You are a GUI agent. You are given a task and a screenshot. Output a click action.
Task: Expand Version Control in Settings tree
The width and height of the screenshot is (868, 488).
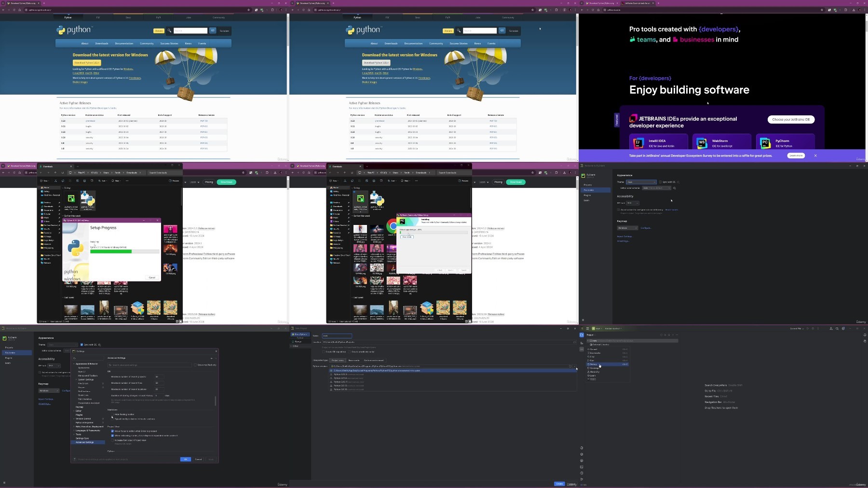(x=74, y=418)
